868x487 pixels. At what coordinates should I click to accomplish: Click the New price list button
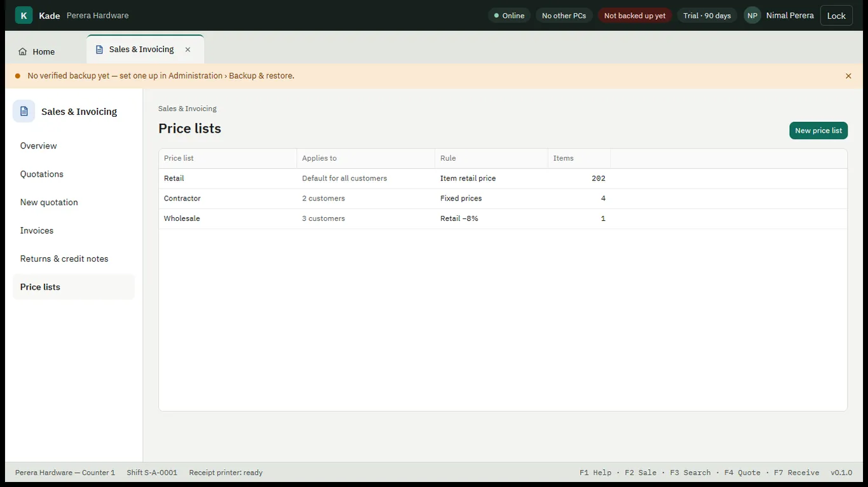(x=818, y=131)
